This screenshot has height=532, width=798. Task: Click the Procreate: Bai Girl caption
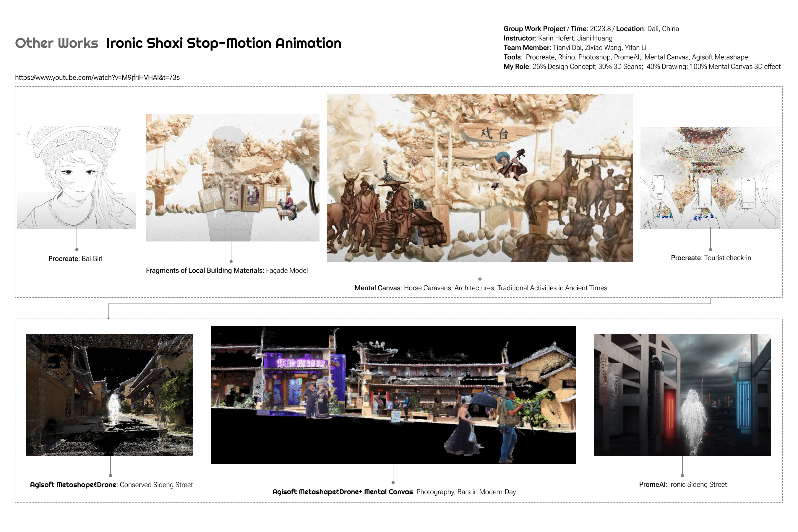[x=75, y=259]
